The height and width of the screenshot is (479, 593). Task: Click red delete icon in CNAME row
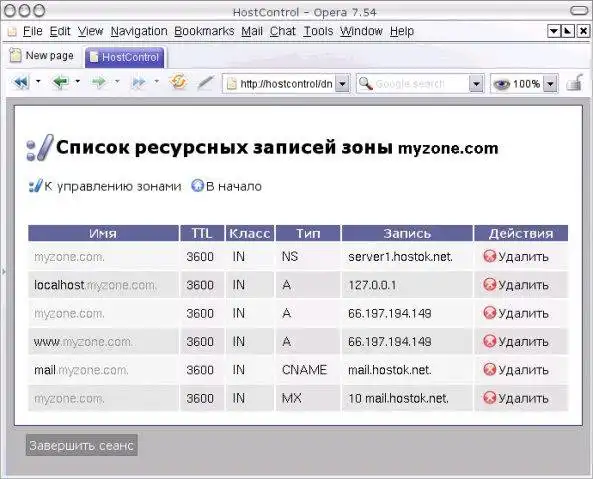tap(489, 369)
